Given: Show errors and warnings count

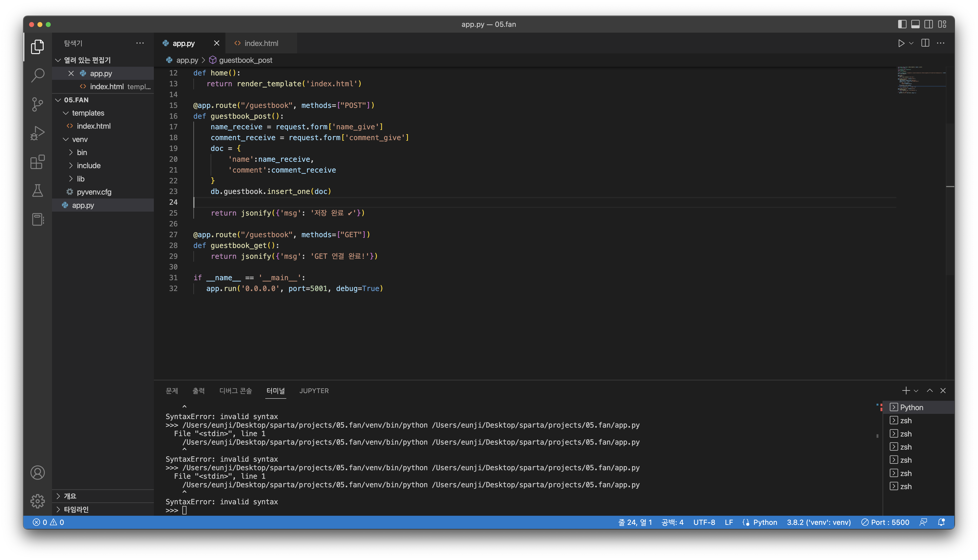Looking at the screenshot, I should (48, 522).
